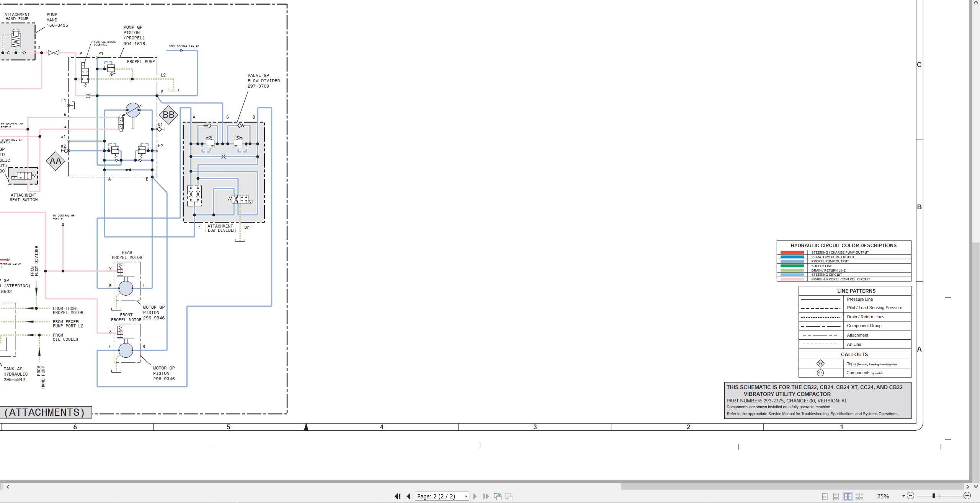This screenshot has width=980, height=503.
Task: Click the front propel motor symbol
Action: tap(126, 350)
